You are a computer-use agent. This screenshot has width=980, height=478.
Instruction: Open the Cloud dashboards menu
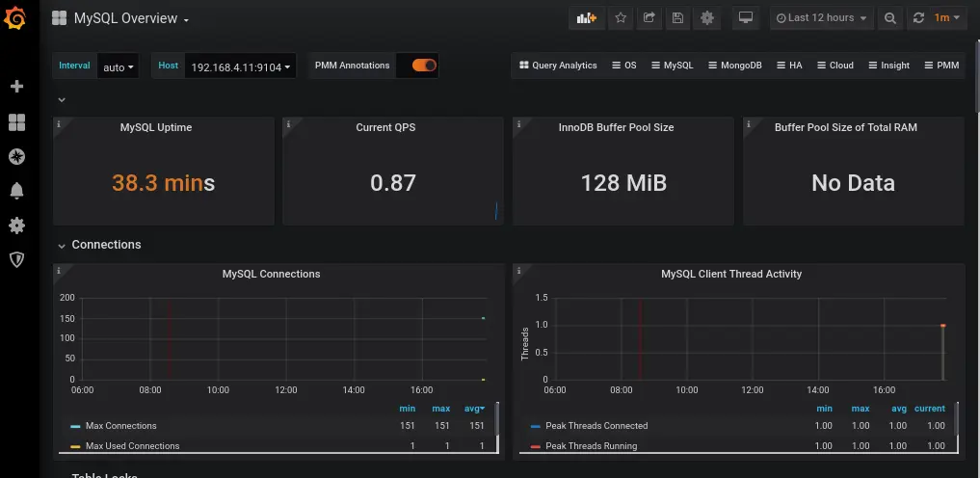(834, 65)
